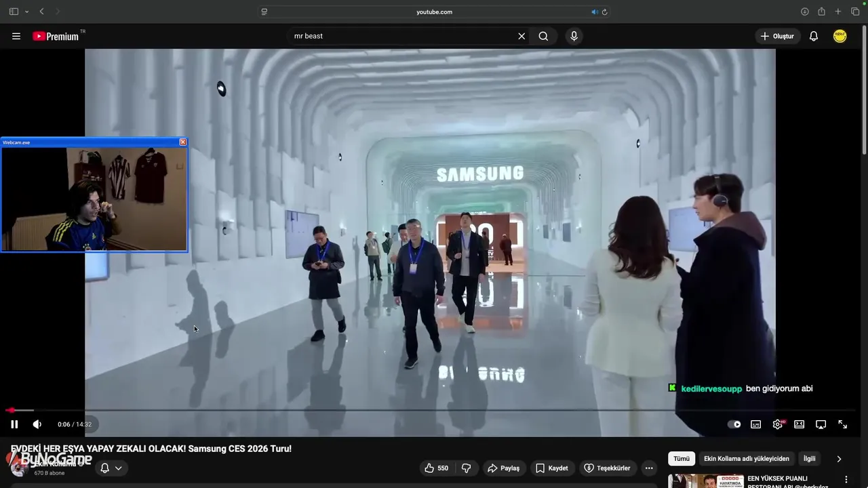Viewport: 868px width, 488px height.
Task: Select the Ekin Kollama adlı yükleyiciden chip
Action: pos(747,459)
